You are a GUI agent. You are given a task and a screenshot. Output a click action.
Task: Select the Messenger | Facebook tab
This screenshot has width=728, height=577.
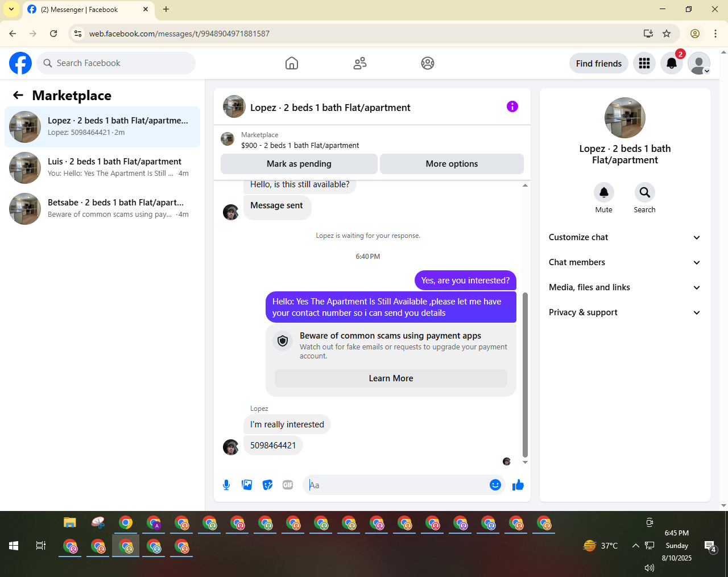coord(88,10)
